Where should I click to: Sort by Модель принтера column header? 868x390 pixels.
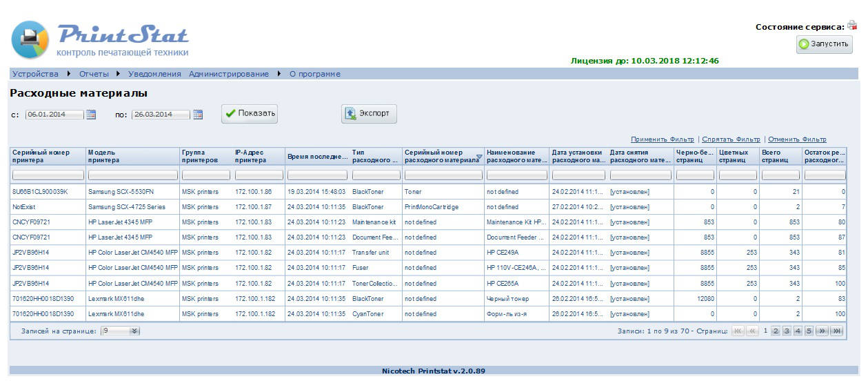[103, 156]
